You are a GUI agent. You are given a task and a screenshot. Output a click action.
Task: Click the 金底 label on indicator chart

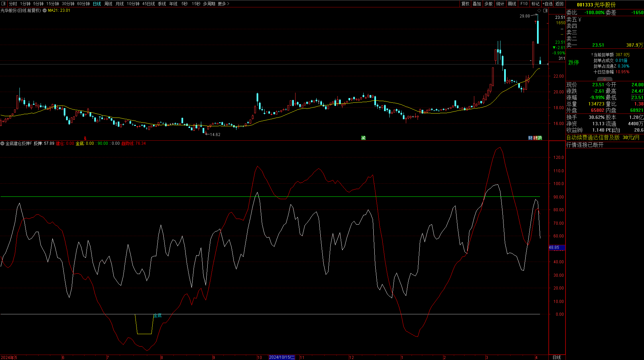(158, 315)
